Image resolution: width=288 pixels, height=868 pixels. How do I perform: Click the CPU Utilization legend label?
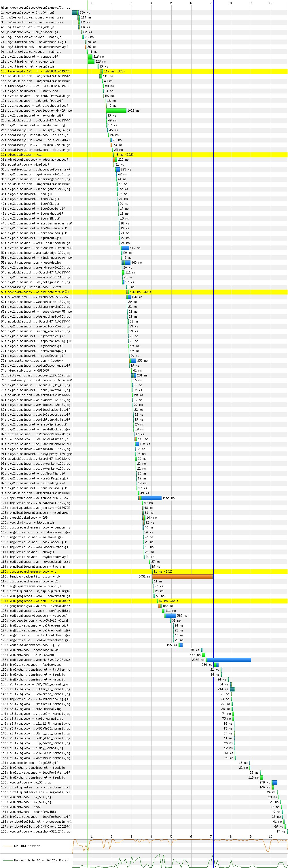pos(27,846)
